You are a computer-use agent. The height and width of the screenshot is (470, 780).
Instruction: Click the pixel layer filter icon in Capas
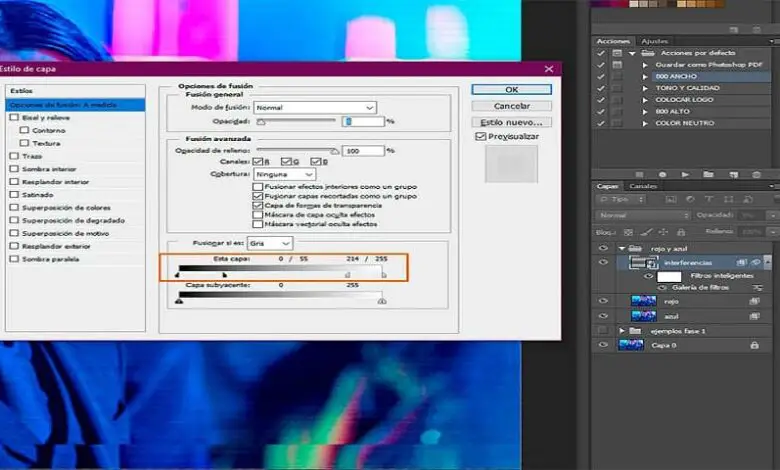click(671, 199)
